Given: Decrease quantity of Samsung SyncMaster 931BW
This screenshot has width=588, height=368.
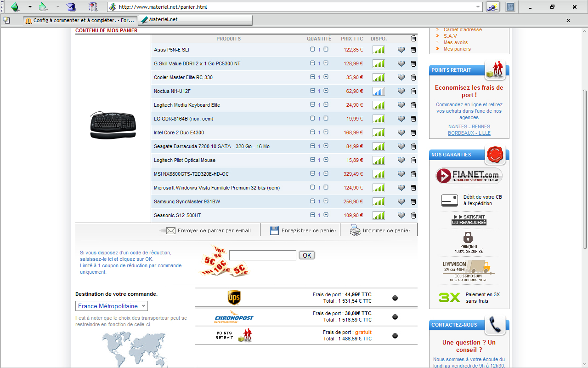Looking at the screenshot, I should click(312, 201).
